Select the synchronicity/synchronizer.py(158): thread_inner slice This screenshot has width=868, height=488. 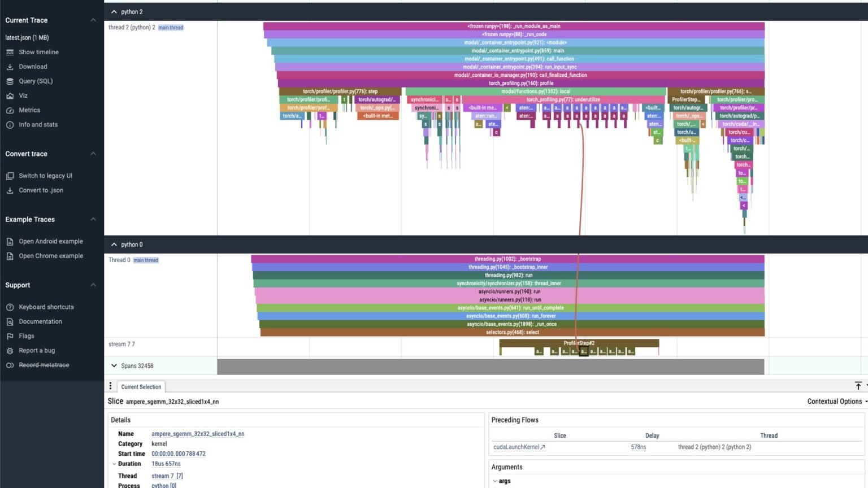coord(509,284)
